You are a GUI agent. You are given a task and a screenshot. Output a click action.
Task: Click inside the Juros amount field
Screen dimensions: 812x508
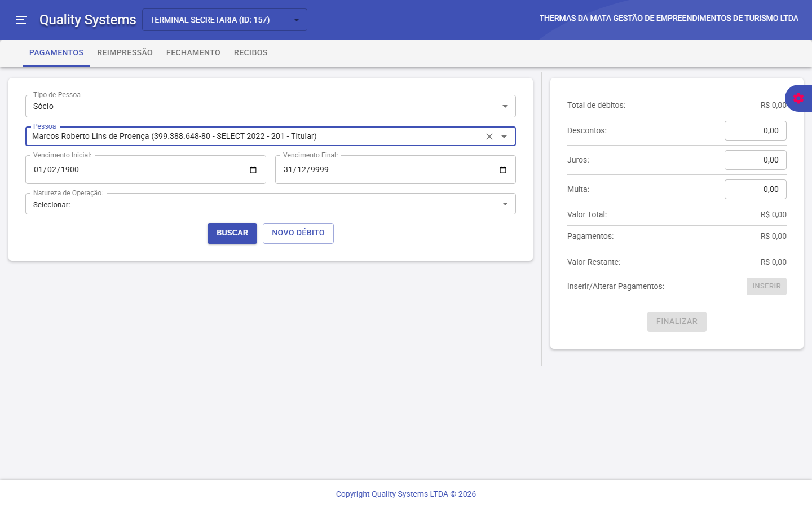point(755,160)
